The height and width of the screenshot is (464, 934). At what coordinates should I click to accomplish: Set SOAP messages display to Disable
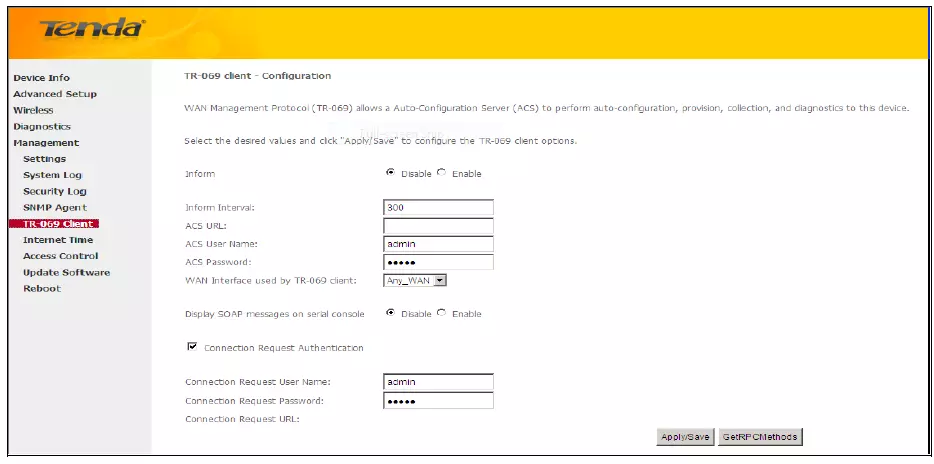coord(391,313)
